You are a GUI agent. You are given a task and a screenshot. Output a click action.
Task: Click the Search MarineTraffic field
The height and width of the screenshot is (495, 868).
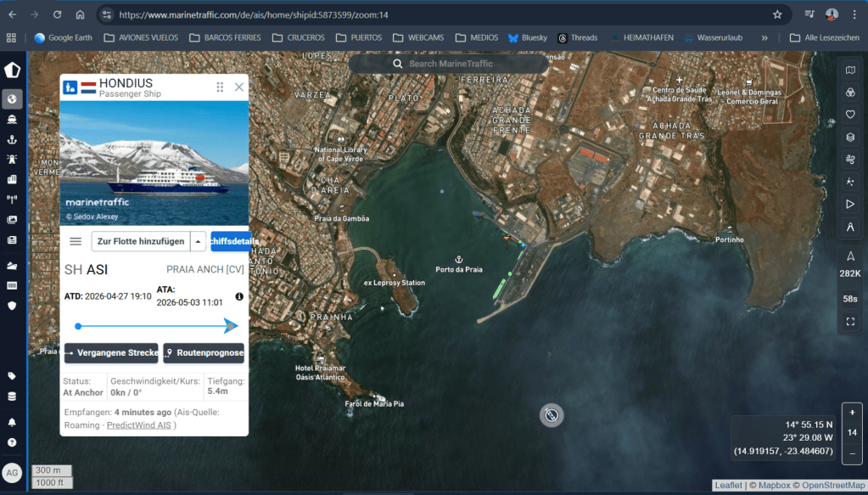pyautogui.click(x=449, y=64)
